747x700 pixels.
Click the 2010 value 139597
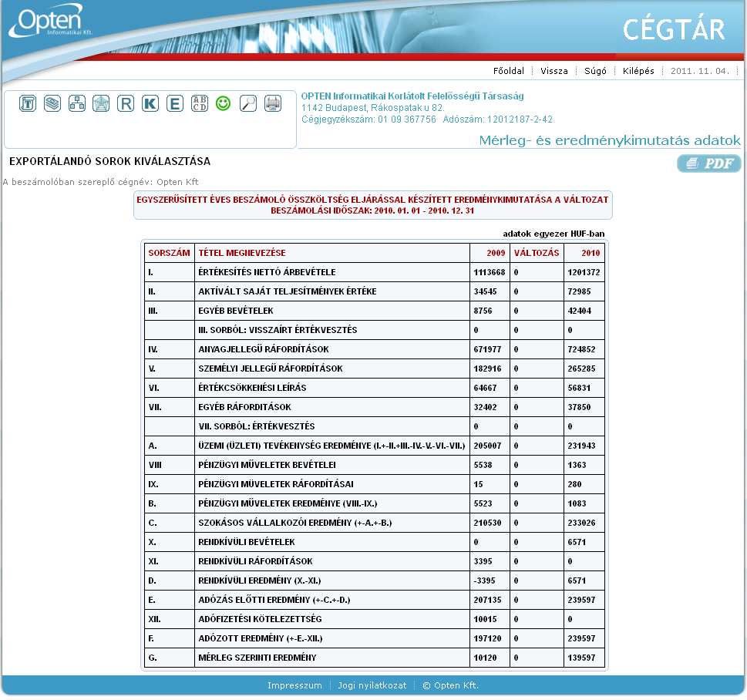point(581,658)
